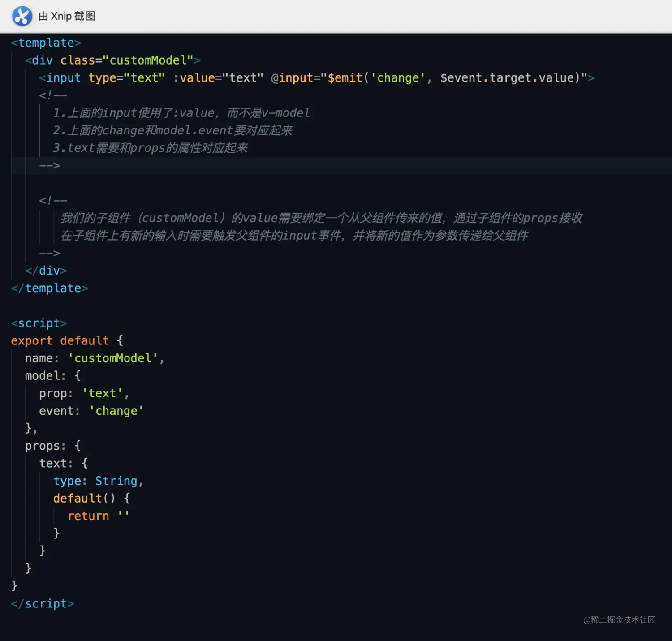Click the $emit('change' call in the template
This screenshot has width=672, height=641.
point(376,77)
